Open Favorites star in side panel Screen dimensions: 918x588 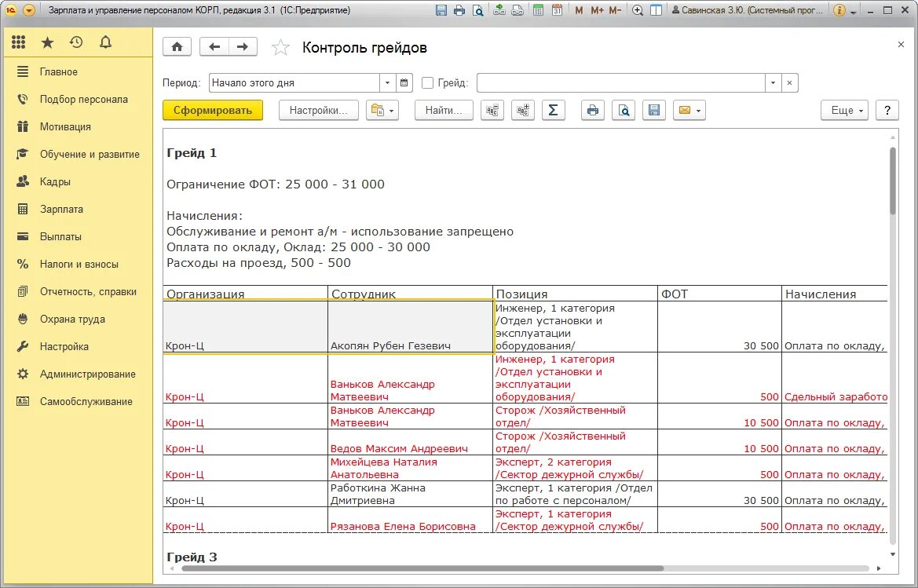tap(47, 42)
